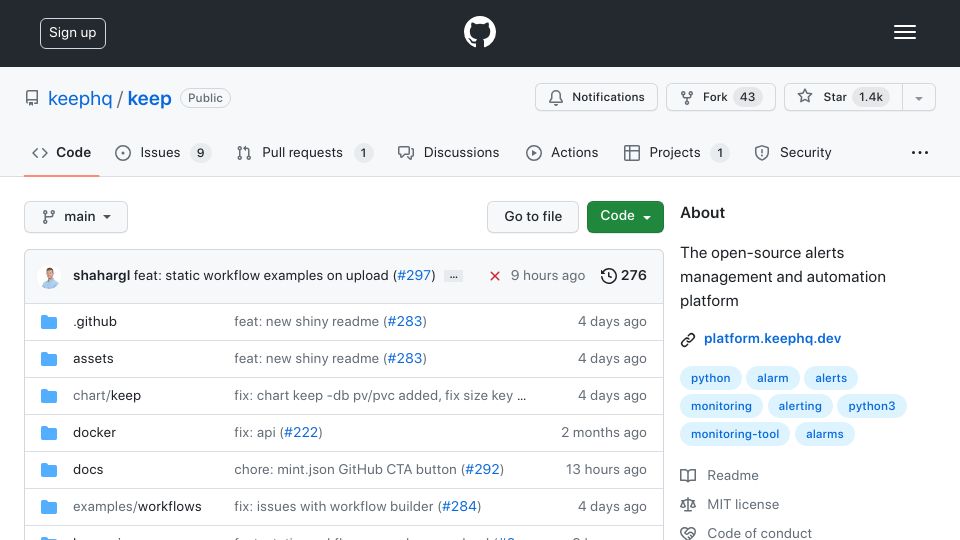Open #292 link in docs row
The width and height of the screenshot is (960, 540).
coord(482,470)
